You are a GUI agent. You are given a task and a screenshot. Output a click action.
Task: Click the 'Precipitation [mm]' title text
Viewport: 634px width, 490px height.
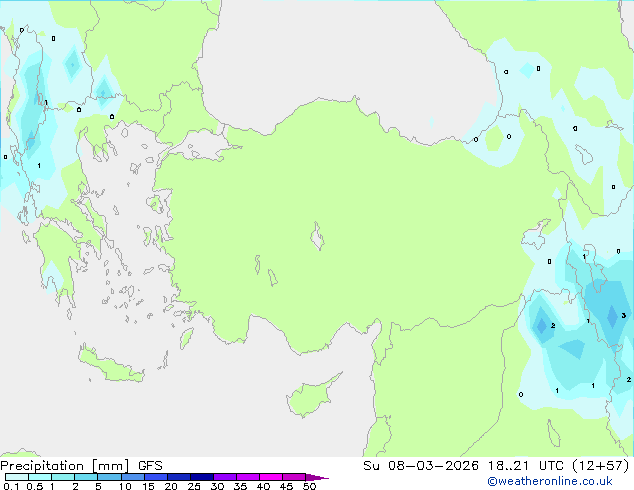[65, 466]
